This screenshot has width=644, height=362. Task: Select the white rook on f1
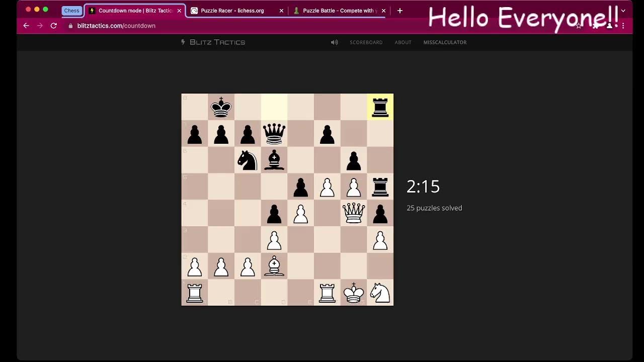[x=327, y=293]
